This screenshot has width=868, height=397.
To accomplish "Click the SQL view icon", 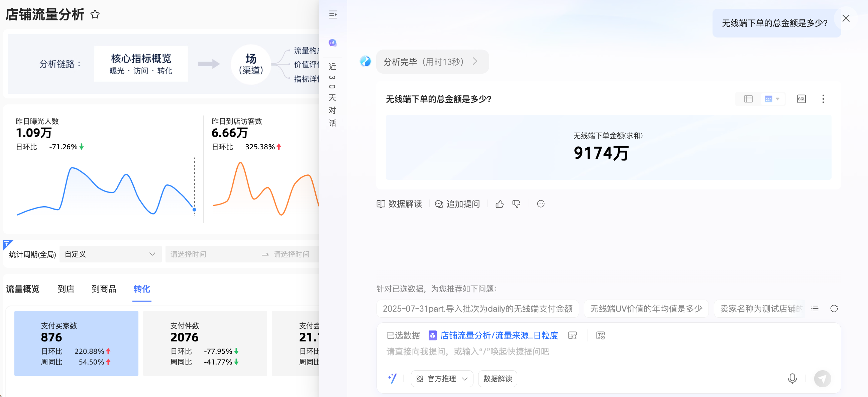I will [801, 99].
